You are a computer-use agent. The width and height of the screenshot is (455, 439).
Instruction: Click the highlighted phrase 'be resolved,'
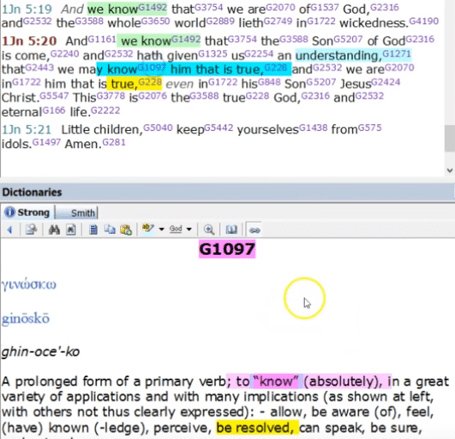click(x=255, y=428)
